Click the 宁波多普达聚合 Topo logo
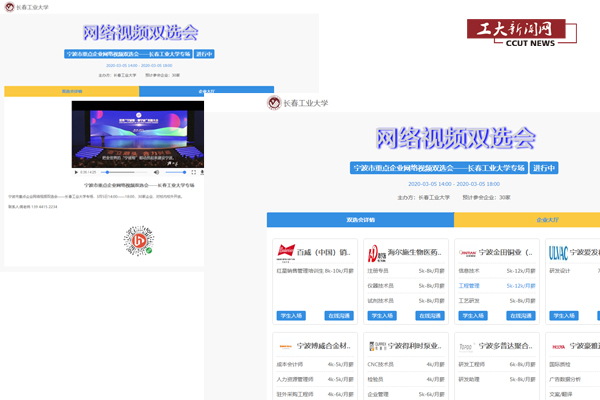 [x=466, y=346]
